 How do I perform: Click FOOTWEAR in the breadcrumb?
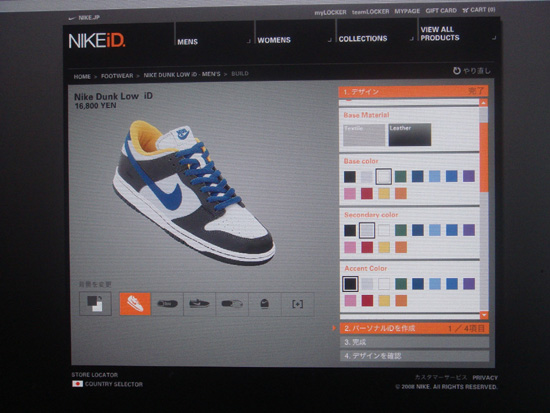pyautogui.click(x=117, y=76)
